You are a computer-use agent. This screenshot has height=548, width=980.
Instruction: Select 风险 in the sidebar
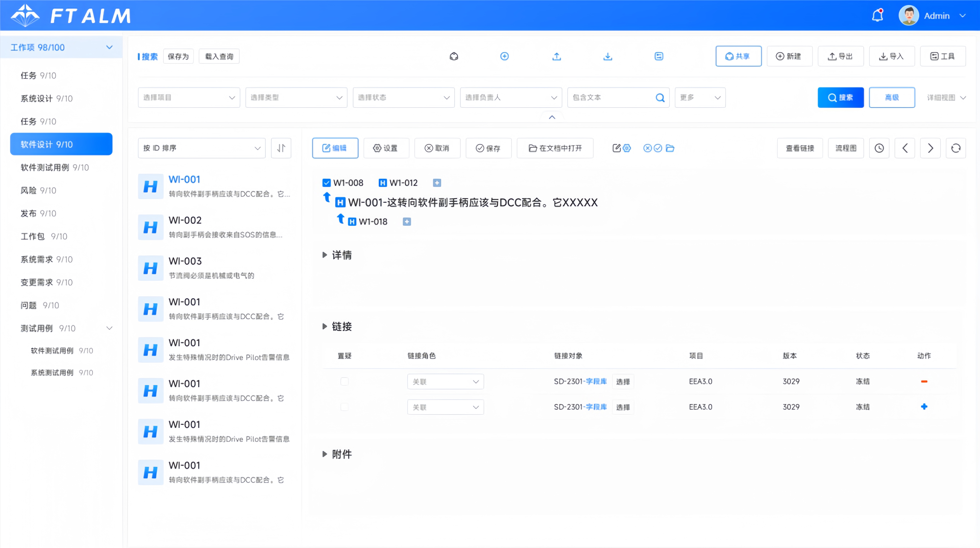[x=38, y=191]
